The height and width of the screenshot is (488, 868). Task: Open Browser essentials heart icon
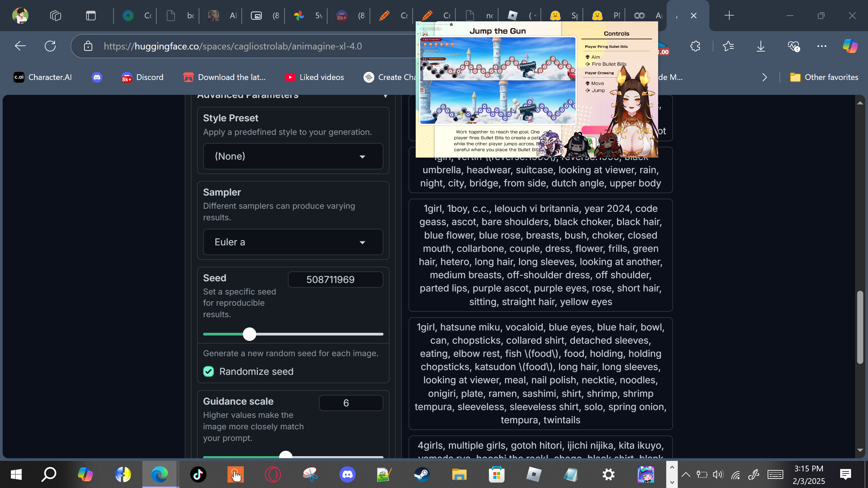point(793,46)
